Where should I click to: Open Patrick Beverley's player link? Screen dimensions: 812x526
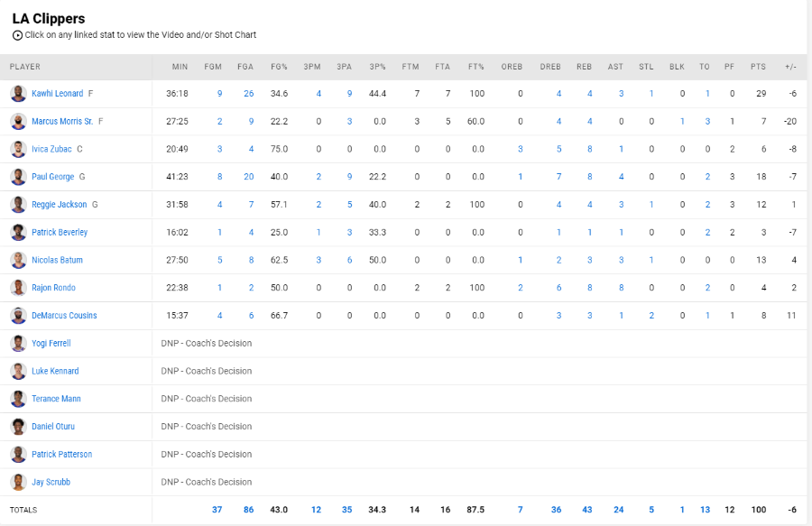(x=60, y=233)
